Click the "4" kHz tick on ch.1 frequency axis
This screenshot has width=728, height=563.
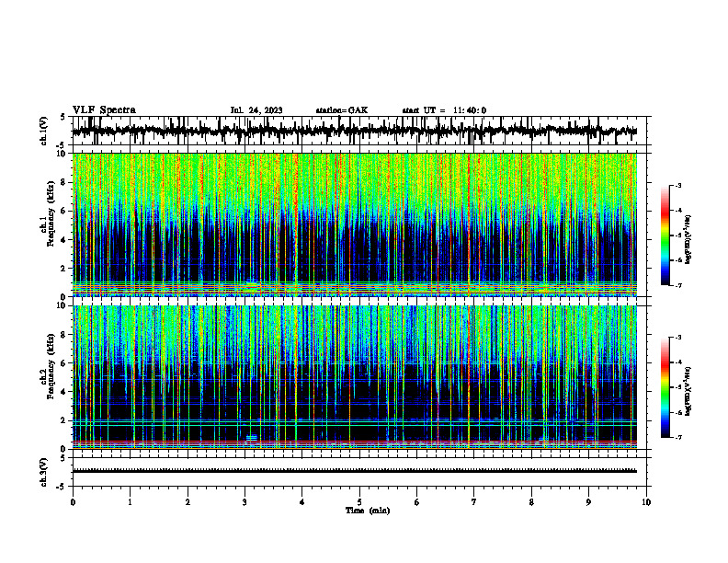64,240
